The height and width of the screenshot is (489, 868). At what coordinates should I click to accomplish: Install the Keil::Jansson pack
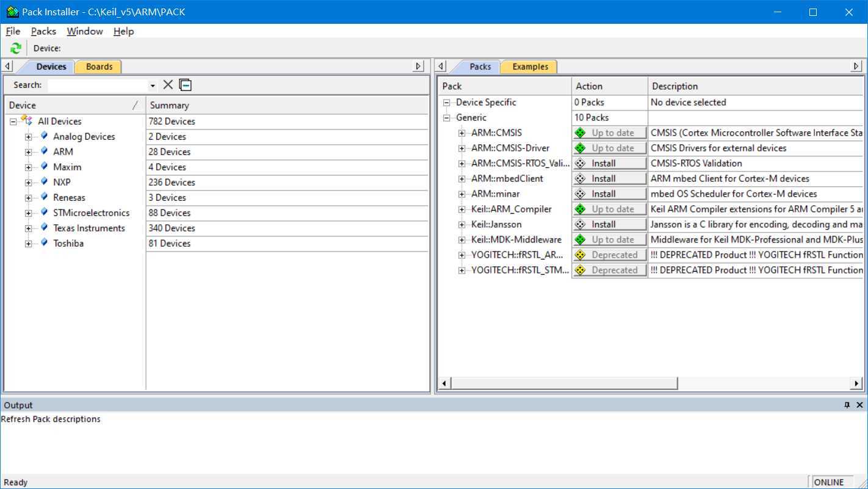(x=610, y=224)
